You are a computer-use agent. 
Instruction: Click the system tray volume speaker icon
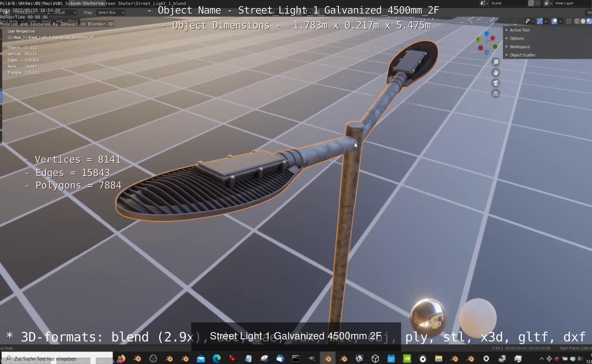click(580, 359)
